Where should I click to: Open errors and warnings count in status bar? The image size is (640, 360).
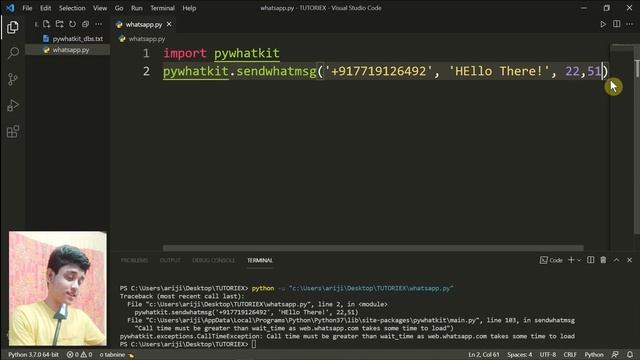coord(79,354)
